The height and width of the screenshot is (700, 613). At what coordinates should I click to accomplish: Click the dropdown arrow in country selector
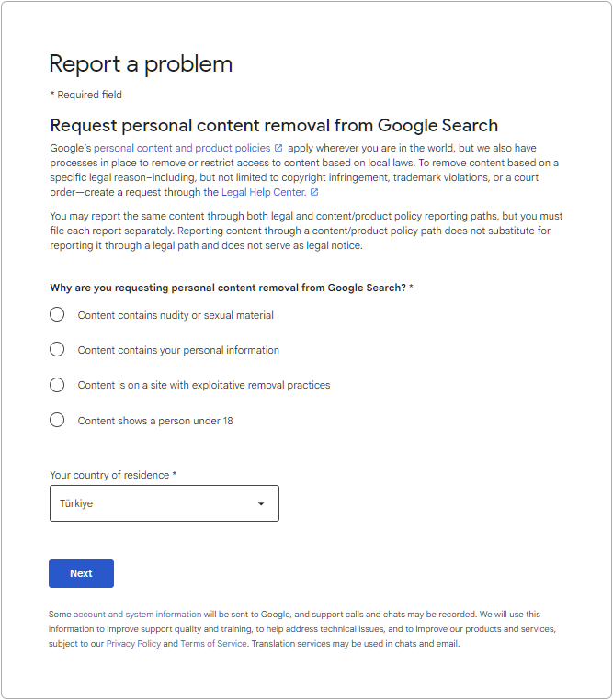(261, 504)
